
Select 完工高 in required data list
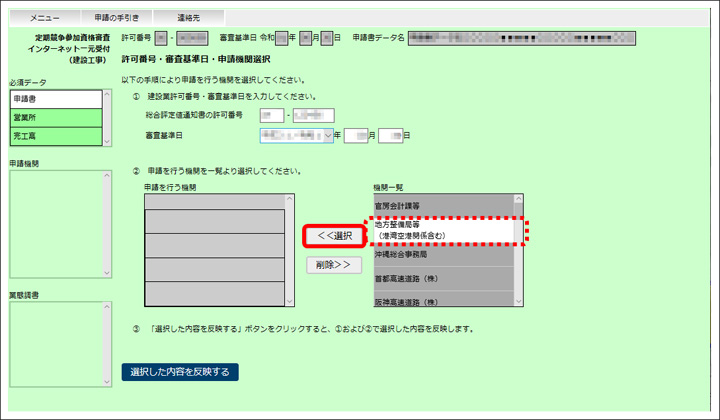(56, 136)
